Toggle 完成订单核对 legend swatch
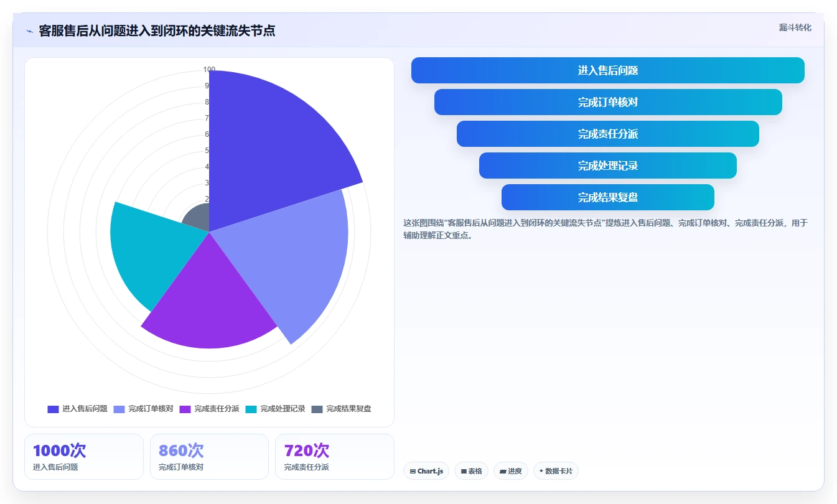This screenshot has width=837, height=504. click(119, 409)
